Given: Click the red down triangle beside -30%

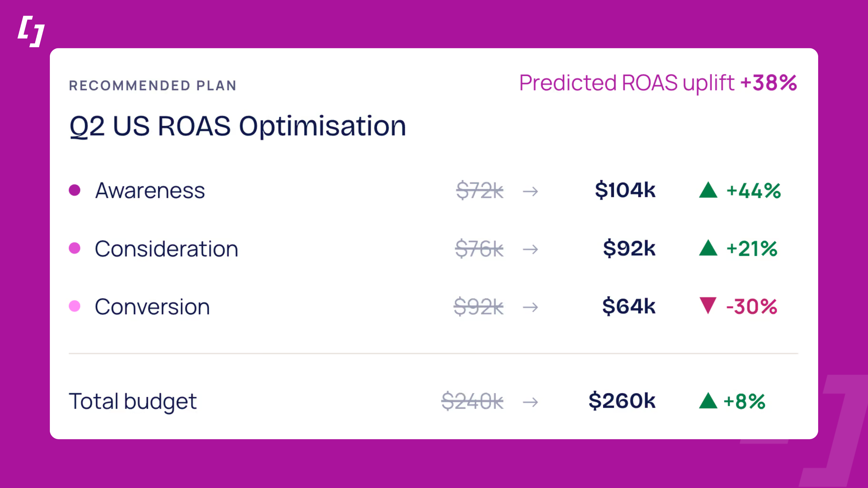Looking at the screenshot, I should click(708, 305).
